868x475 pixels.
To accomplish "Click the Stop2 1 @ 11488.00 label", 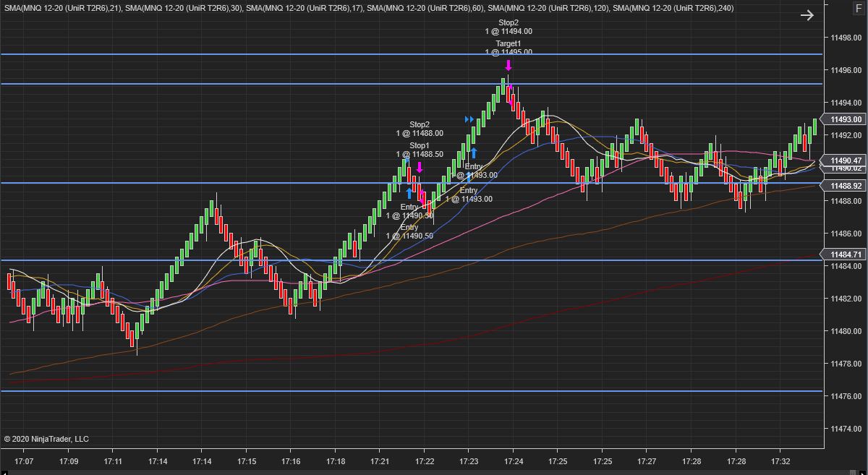I will (x=420, y=129).
